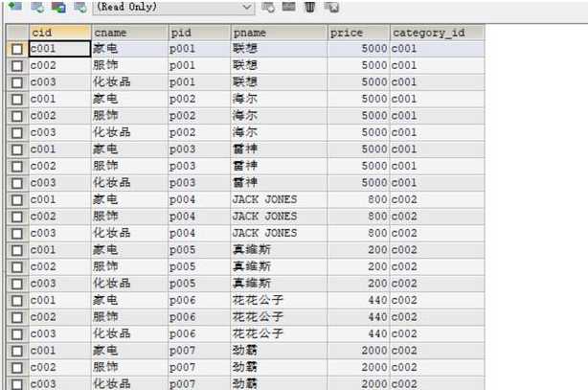Select cname 化妆品 in the p006 row

129,333
